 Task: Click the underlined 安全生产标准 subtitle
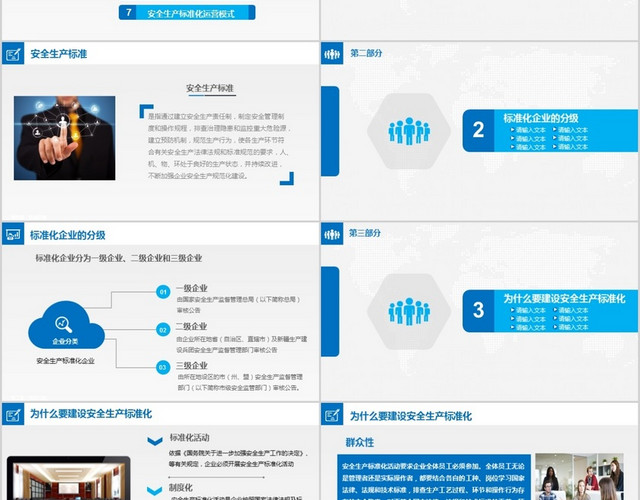click(x=210, y=88)
